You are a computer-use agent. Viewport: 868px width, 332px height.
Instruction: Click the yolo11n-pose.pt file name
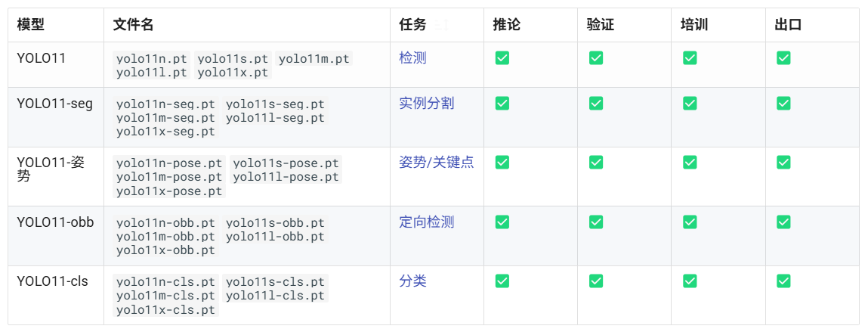[169, 163]
